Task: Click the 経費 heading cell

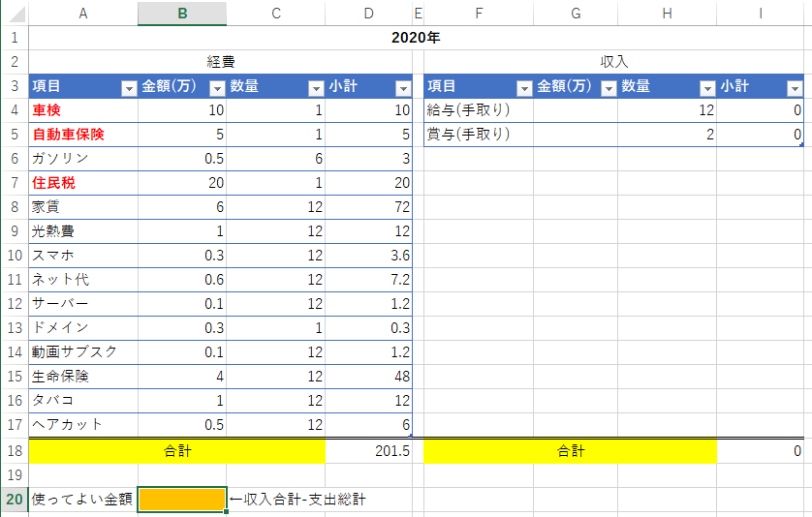Action: pos(221,62)
